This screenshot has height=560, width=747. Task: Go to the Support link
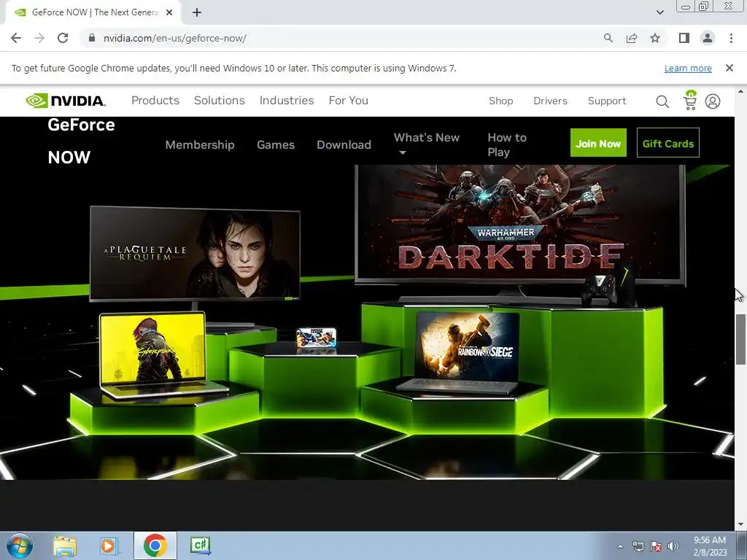click(x=607, y=101)
